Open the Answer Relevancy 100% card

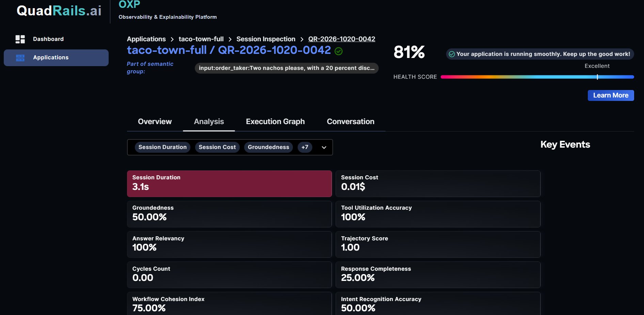point(229,244)
